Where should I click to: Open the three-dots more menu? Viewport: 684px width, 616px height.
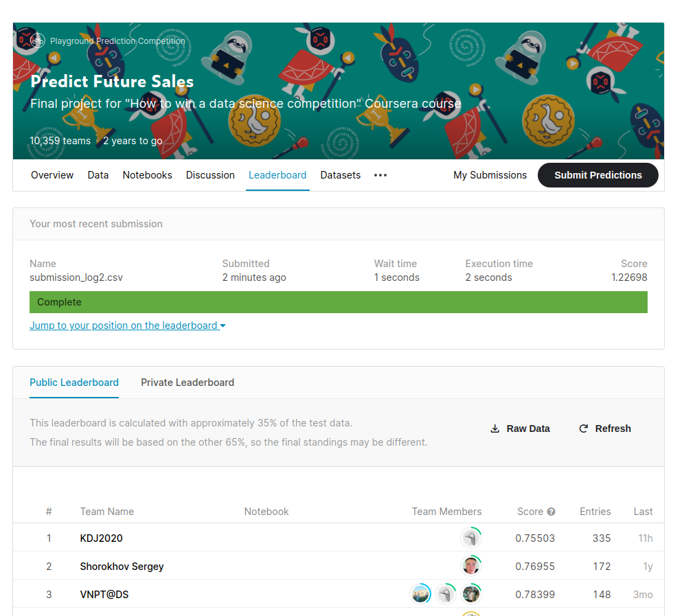point(380,175)
